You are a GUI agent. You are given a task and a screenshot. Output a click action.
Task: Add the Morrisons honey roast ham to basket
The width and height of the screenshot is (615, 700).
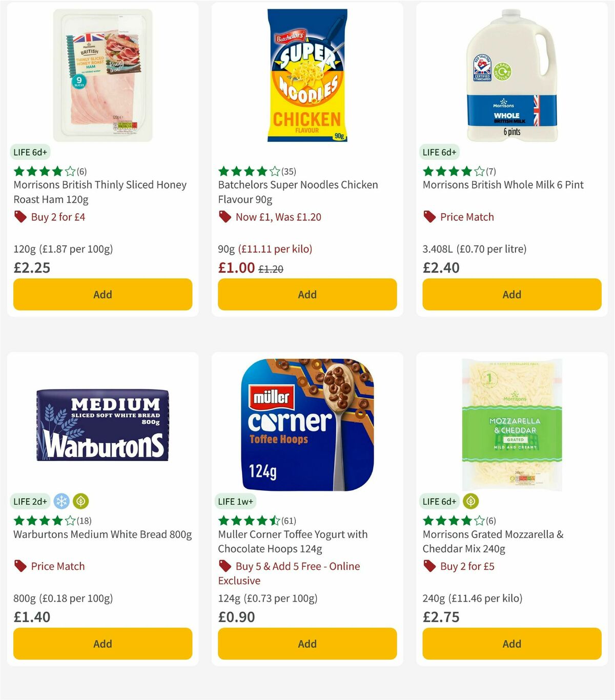click(102, 294)
